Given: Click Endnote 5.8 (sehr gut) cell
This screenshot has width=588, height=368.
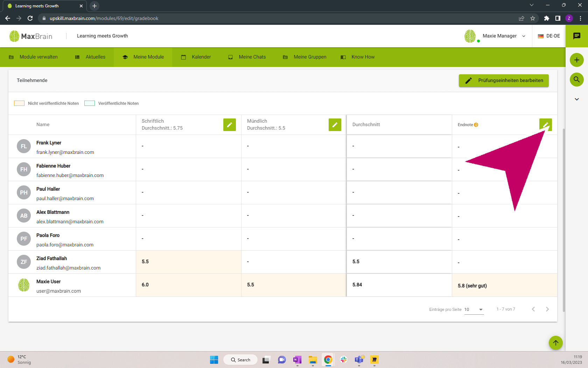Looking at the screenshot, I should pos(505,285).
